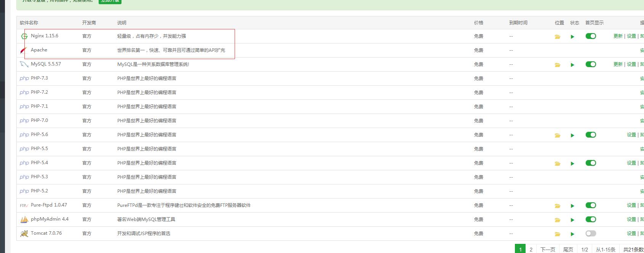Enable Tomcat homepage display switch
The width and height of the screenshot is (644, 253).
pyautogui.click(x=591, y=233)
